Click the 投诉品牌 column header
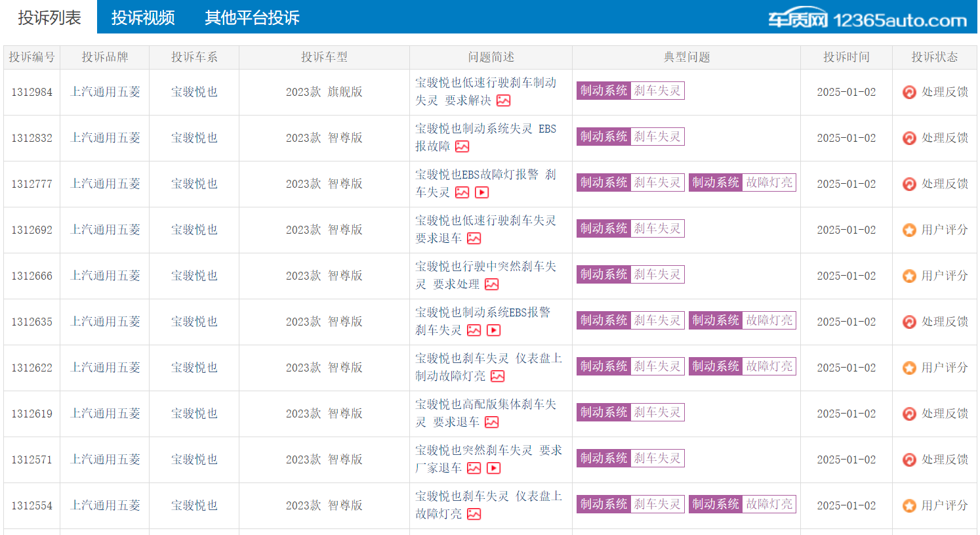Image resolution: width=980 pixels, height=535 pixels. coord(105,57)
